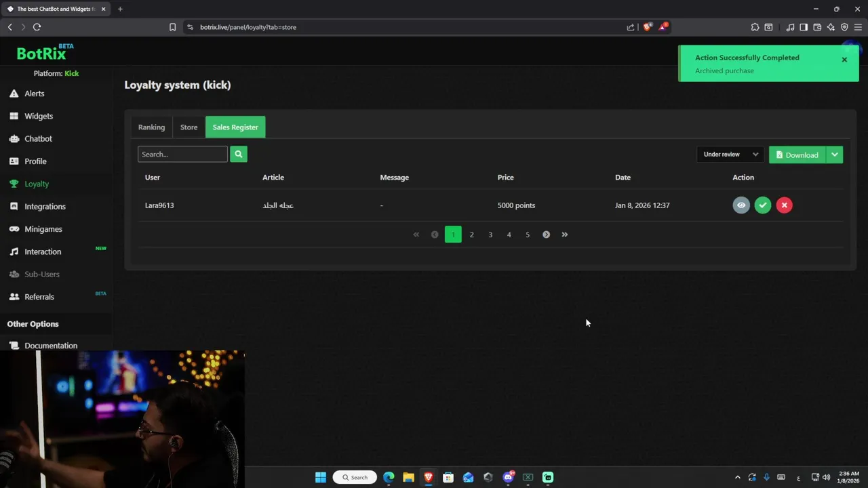
Task: Go to pagination page 5
Action: (528, 235)
